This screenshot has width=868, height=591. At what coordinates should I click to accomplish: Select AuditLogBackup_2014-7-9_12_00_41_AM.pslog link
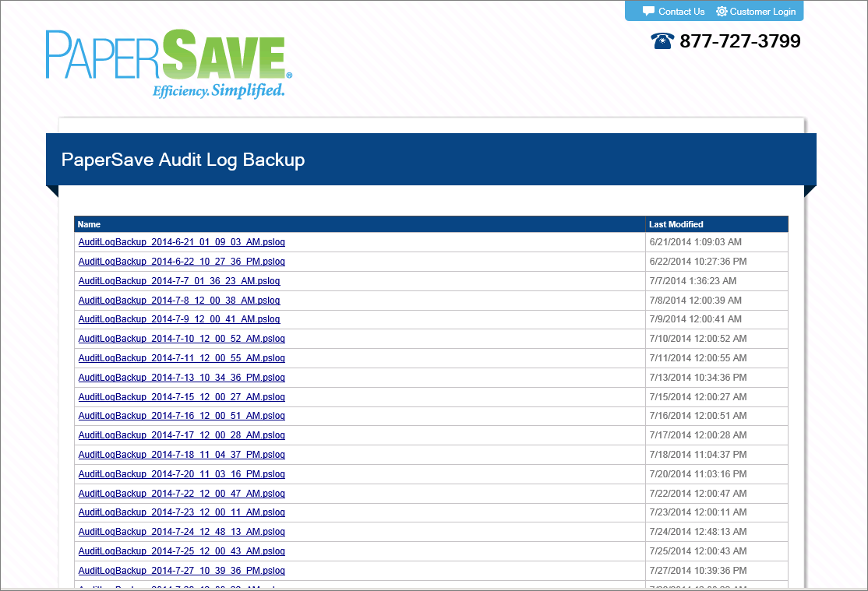click(179, 318)
